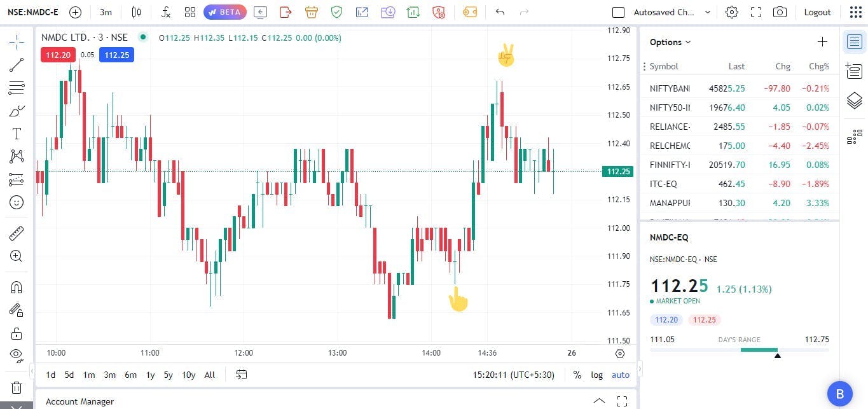Take a chart snapshot with the camera icon
This screenshot has width=868, height=409.
pos(780,12)
